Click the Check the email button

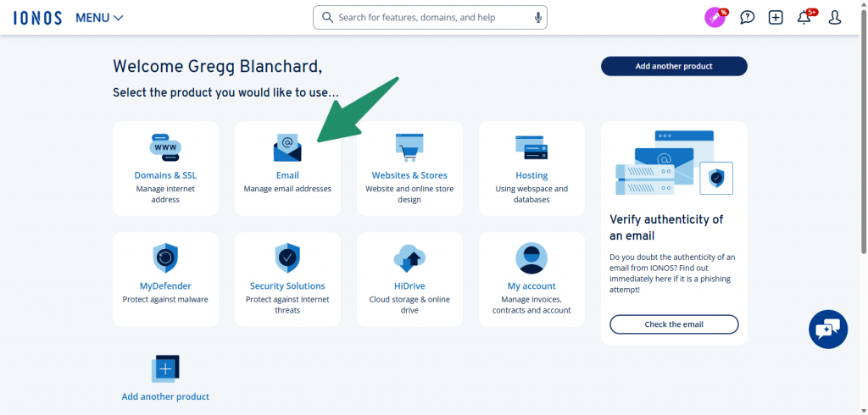674,324
